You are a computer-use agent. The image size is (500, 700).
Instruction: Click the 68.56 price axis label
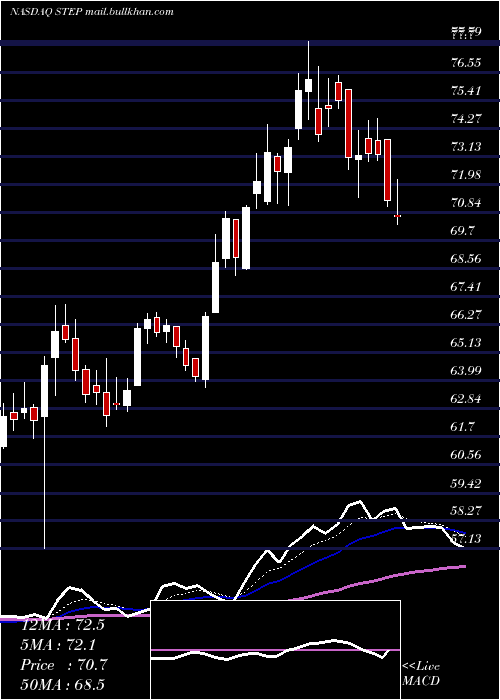(466, 258)
